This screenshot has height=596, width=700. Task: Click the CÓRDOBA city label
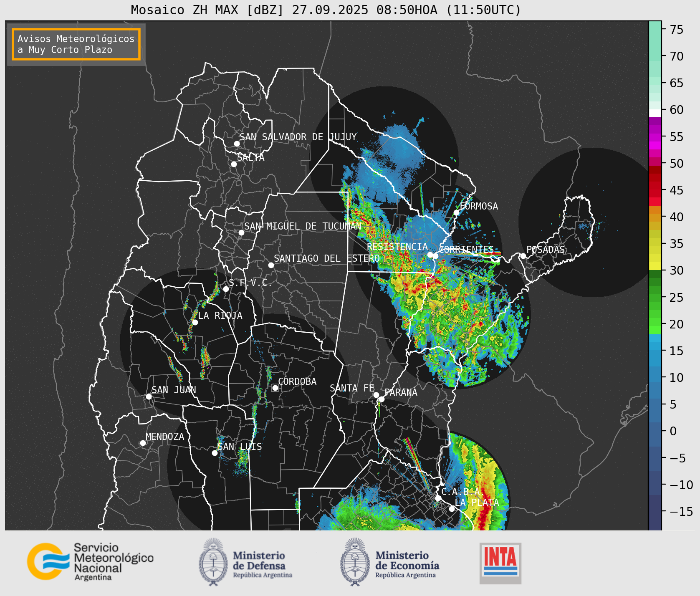click(297, 381)
